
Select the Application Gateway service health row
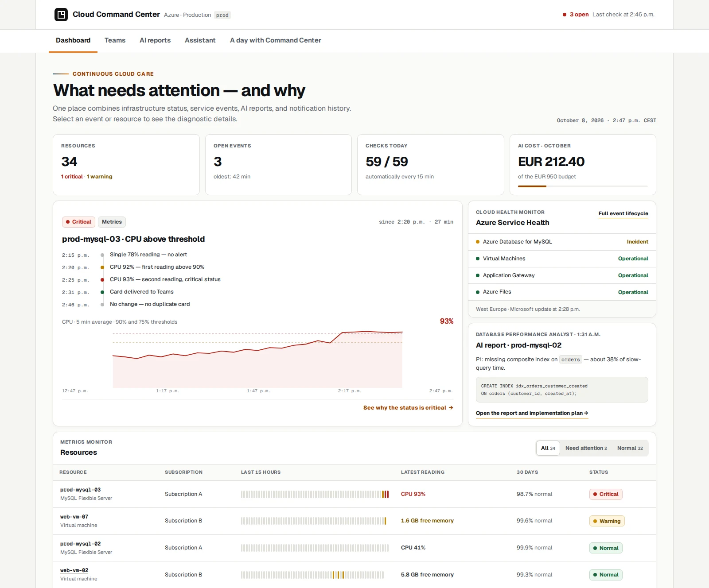pyautogui.click(x=562, y=275)
